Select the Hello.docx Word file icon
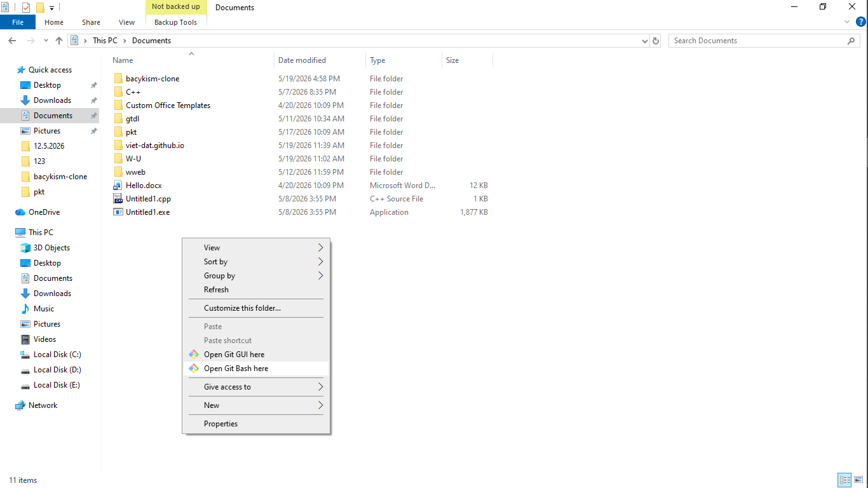Screen dimensions: 868x488 click(x=118, y=186)
